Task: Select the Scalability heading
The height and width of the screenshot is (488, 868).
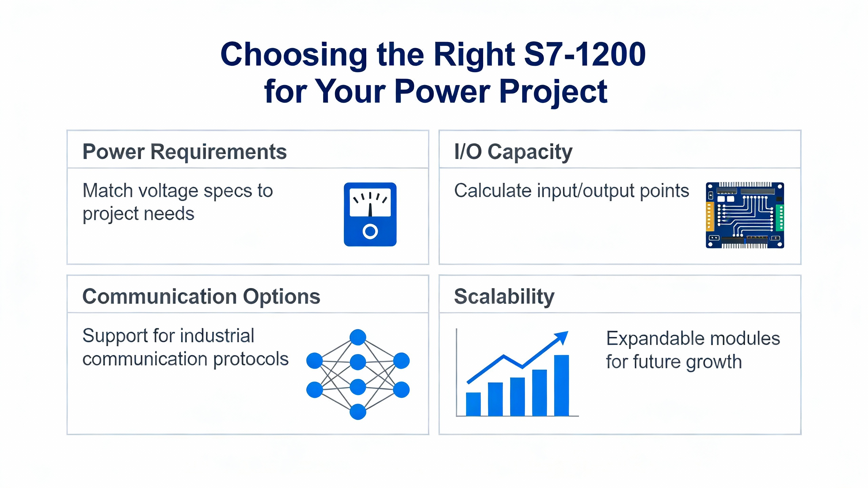Action: point(504,297)
